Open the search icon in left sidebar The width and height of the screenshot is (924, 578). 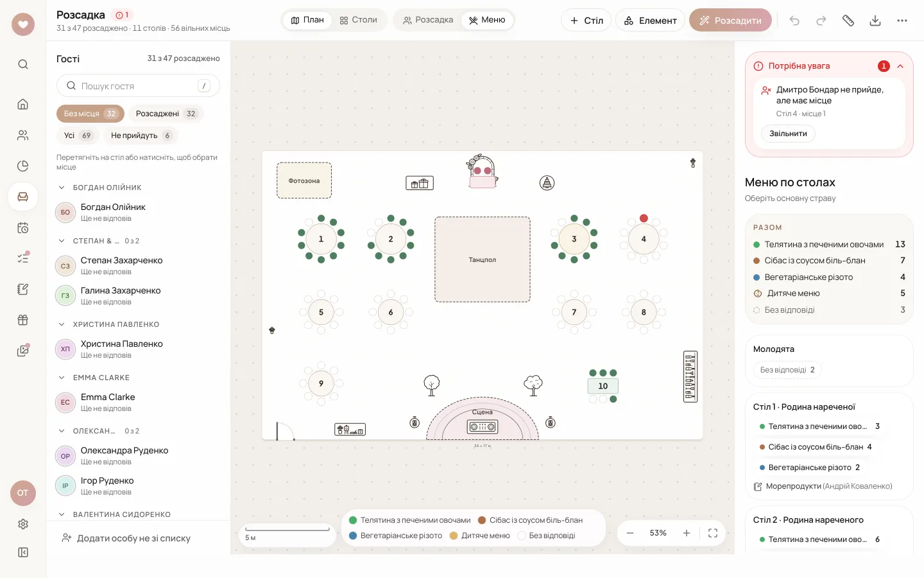point(23,64)
